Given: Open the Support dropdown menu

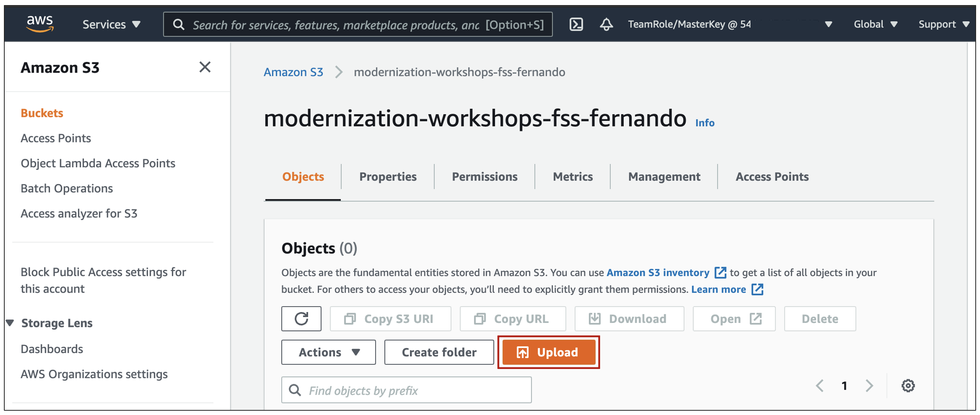Looking at the screenshot, I should pyautogui.click(x=944, y=25).
